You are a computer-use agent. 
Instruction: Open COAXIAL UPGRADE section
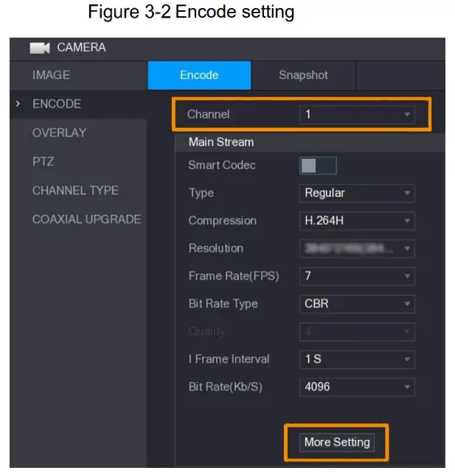point(86,219)
